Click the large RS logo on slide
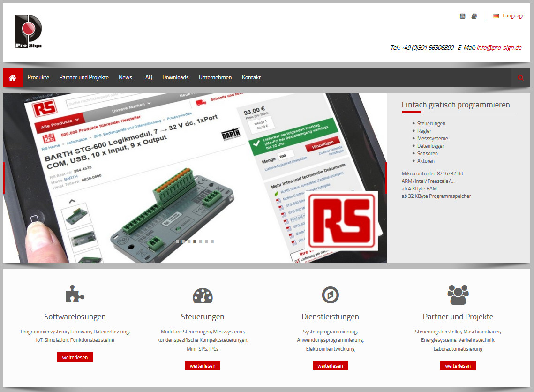 coord(341,221)
